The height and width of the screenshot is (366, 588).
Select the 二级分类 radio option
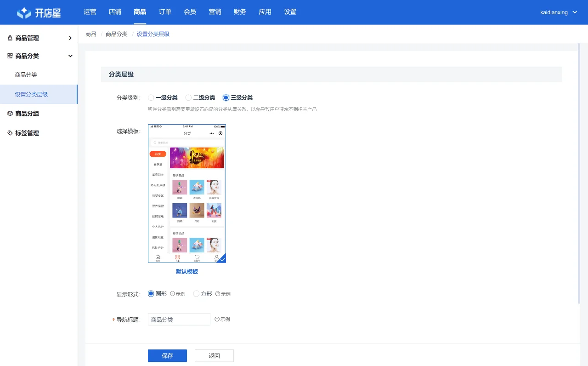pyautogui.click(x=188, y=97)
